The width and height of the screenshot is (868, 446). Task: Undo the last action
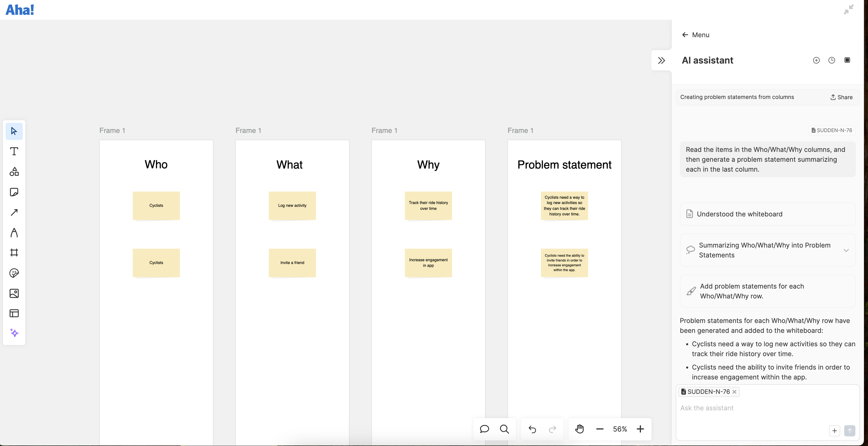point(532,429)
